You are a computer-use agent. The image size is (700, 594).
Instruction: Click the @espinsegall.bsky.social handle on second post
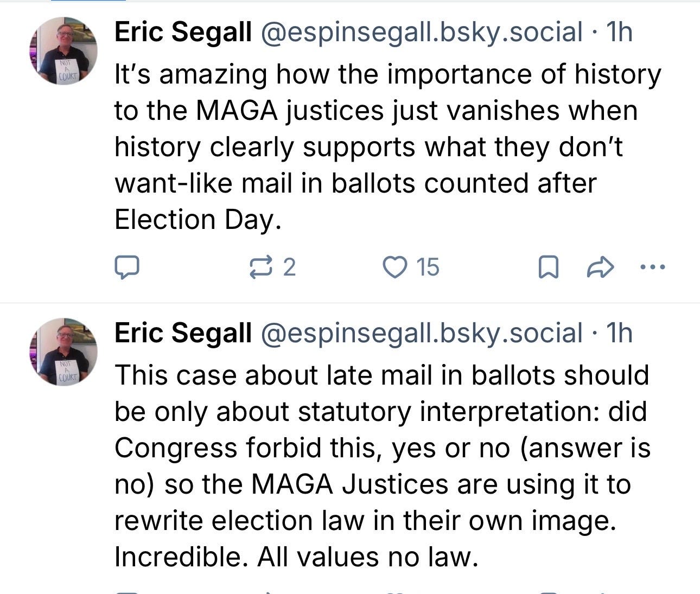422,333
